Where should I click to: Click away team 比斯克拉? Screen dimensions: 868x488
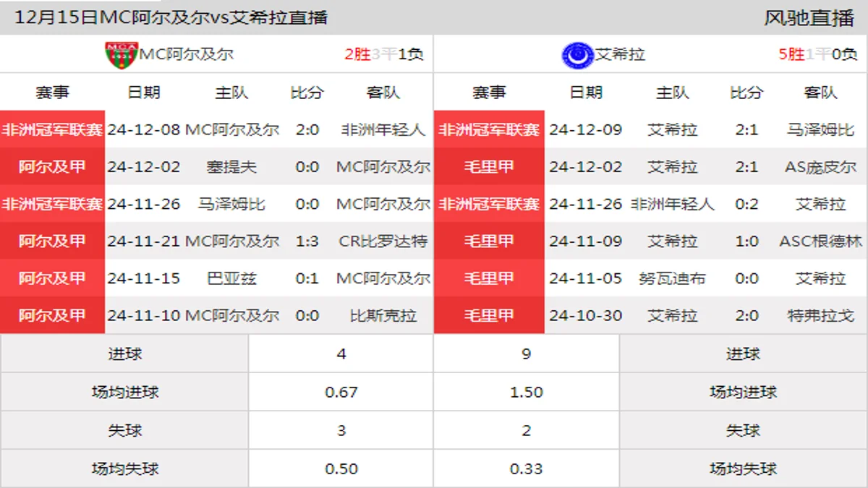(x=383, y=316)
